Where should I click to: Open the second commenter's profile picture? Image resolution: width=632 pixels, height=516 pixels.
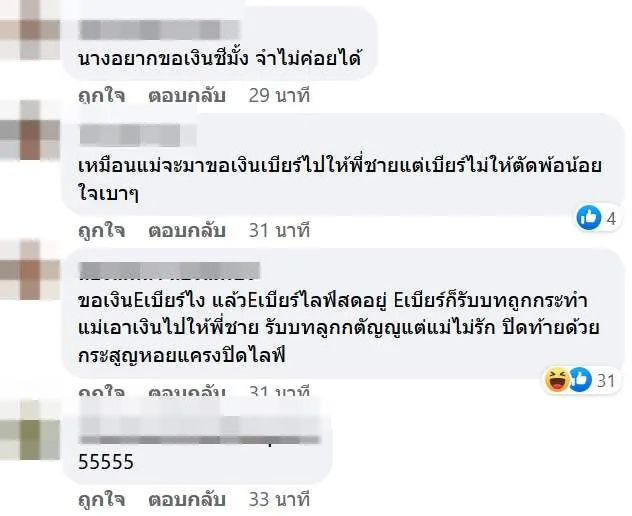coord(29,130)
